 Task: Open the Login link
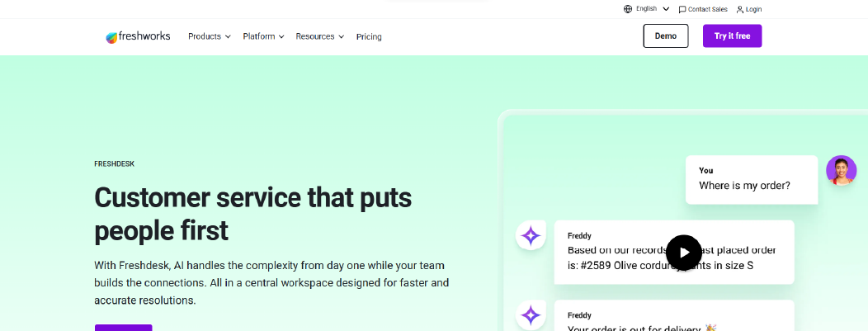click(749, 9)
